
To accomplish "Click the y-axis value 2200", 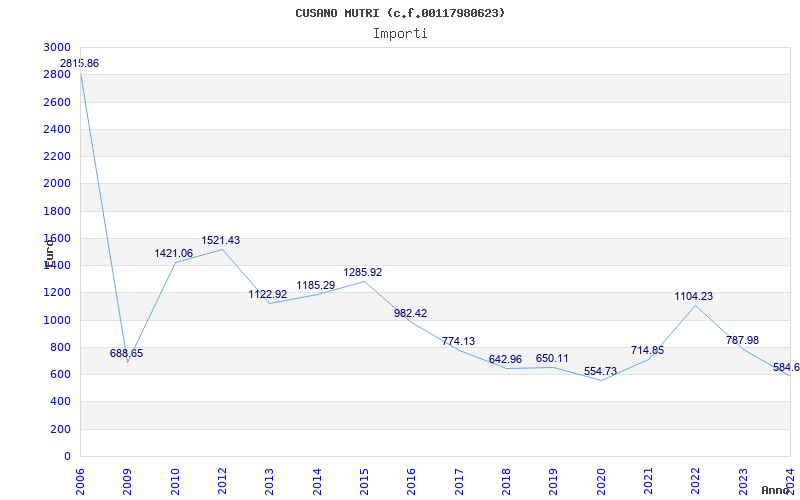I will click(57, 157).
